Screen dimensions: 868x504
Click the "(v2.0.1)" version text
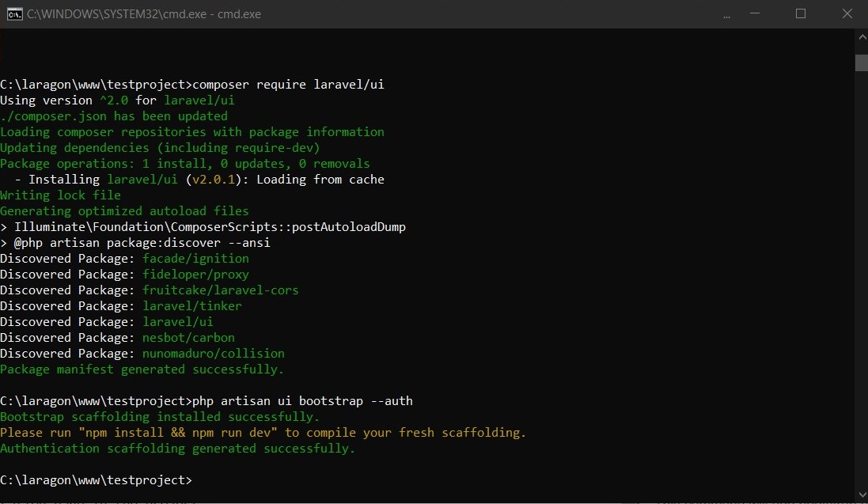pyautogui.click(x=214, y=180)
